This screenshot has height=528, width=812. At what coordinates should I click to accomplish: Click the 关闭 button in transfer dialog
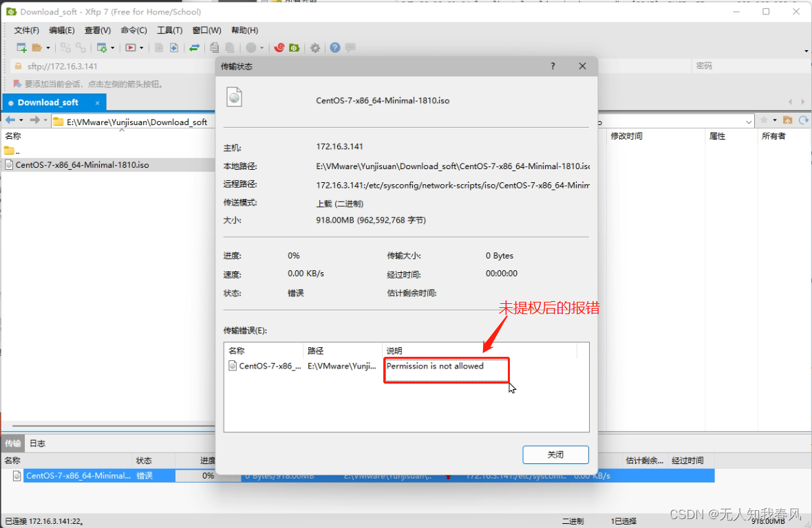(x=555, y=454)
